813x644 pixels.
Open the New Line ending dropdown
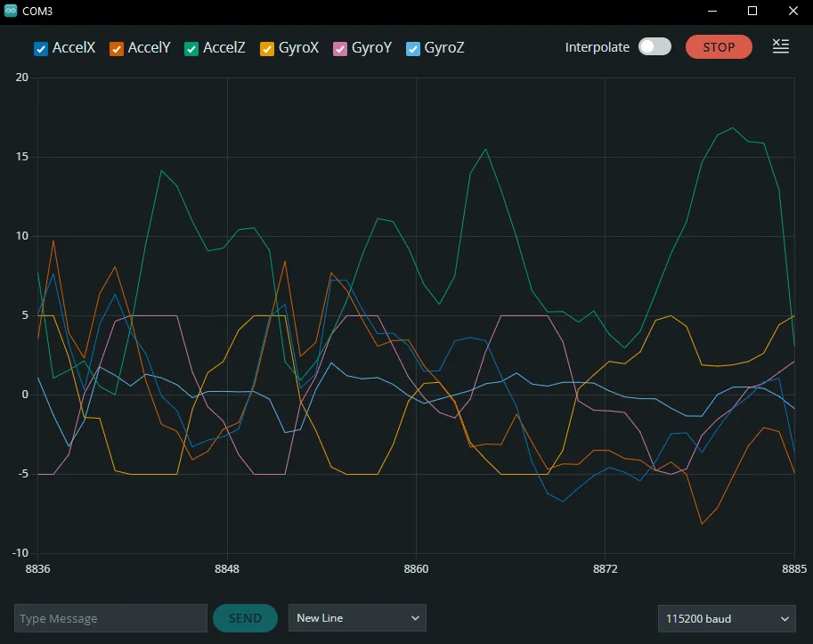[x=357, y=618]
